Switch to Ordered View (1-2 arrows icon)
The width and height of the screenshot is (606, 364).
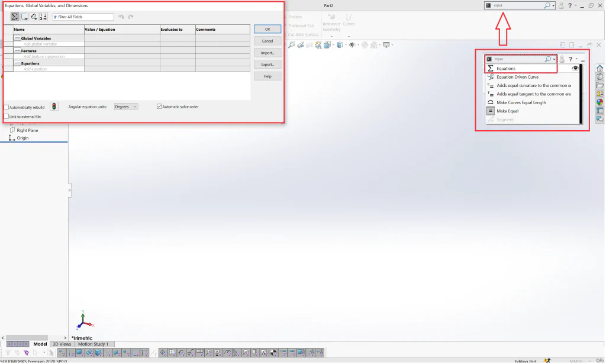[43, 17]
